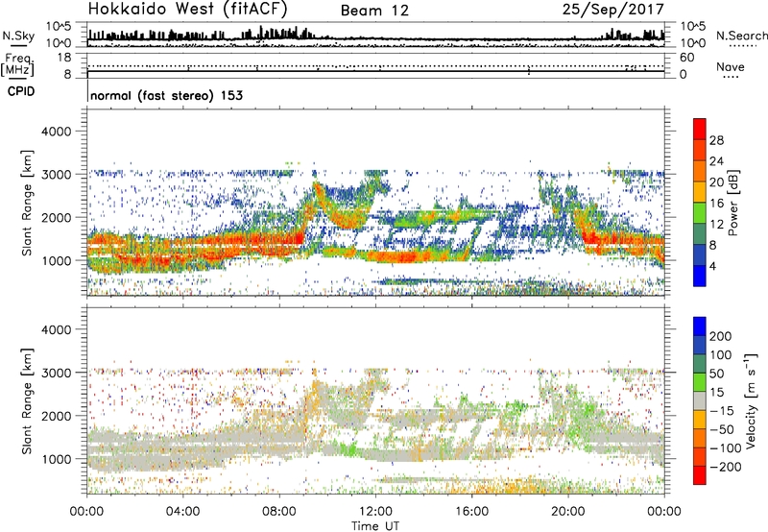Click the red top segment of the power colorbar

click(700, 129)
